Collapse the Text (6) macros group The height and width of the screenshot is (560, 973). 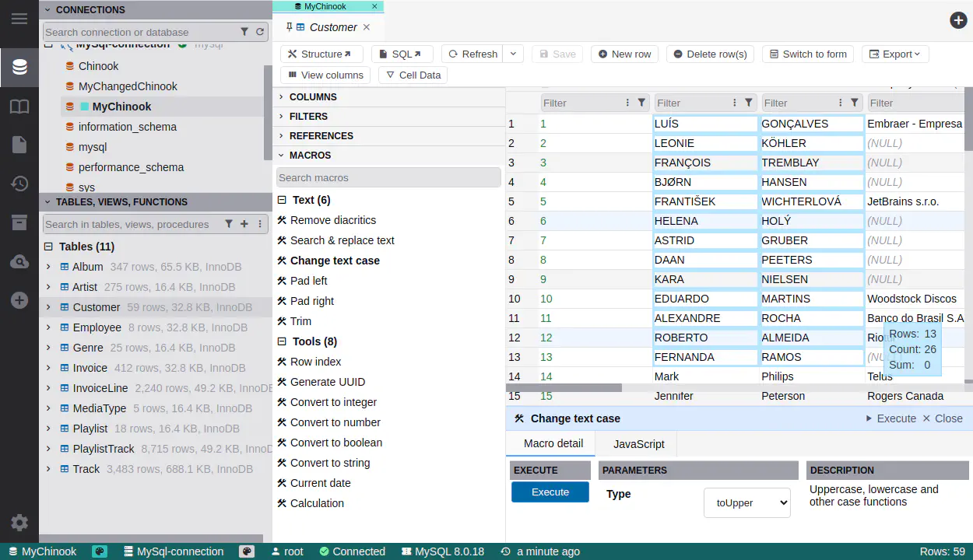coord(283,200)
